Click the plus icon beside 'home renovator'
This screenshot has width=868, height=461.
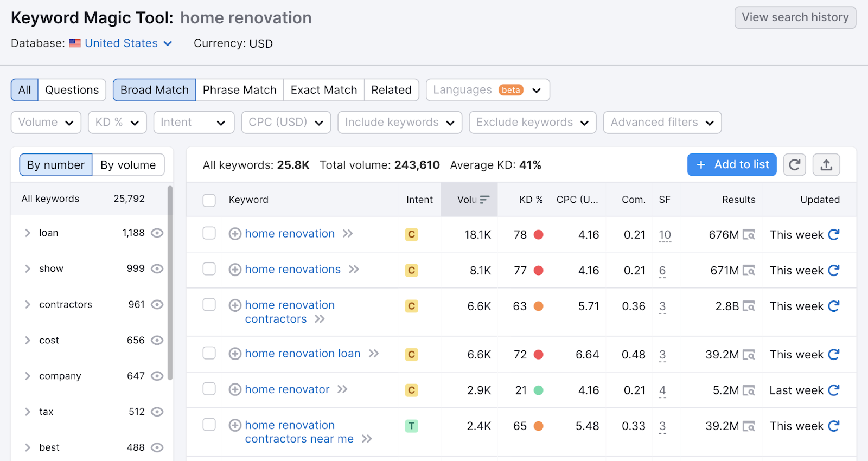click(235, 389)
